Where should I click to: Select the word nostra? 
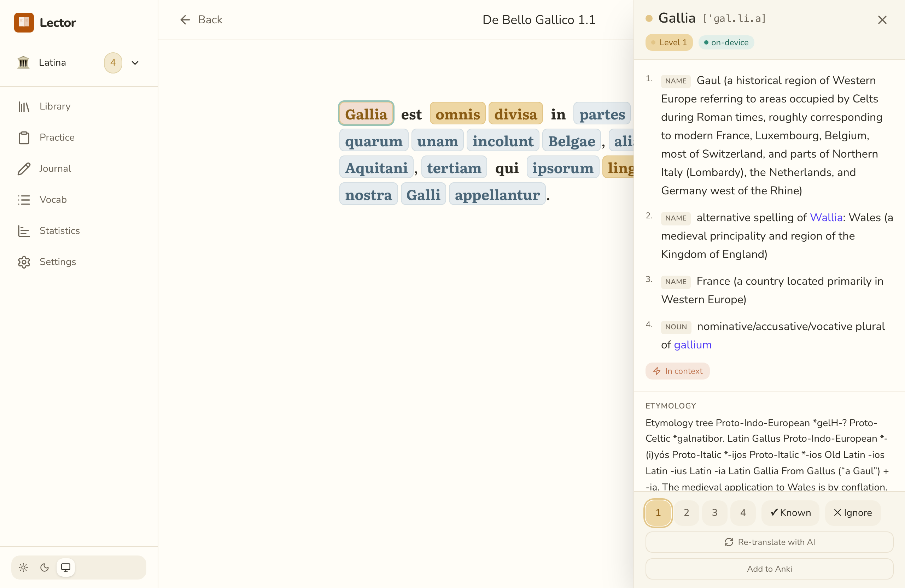pyautogui.click(x=368, y=195)
